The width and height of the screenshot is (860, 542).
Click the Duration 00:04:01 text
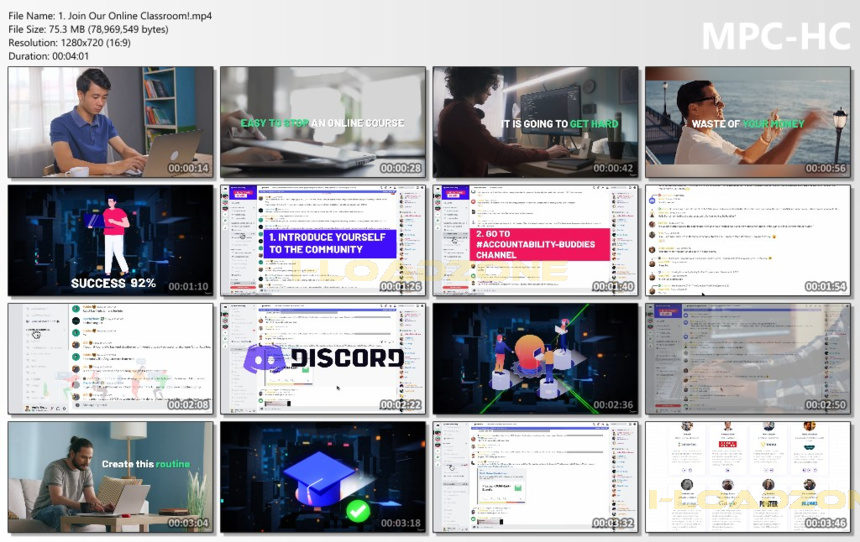coord(48,56)
